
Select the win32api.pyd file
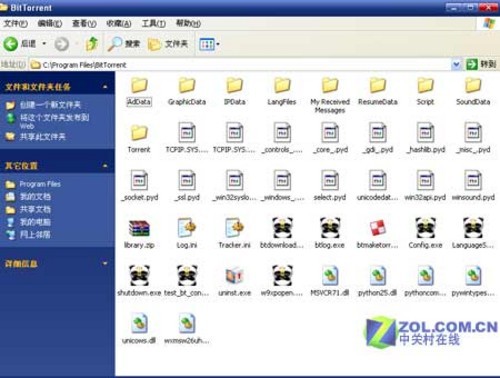pos(426,186)
